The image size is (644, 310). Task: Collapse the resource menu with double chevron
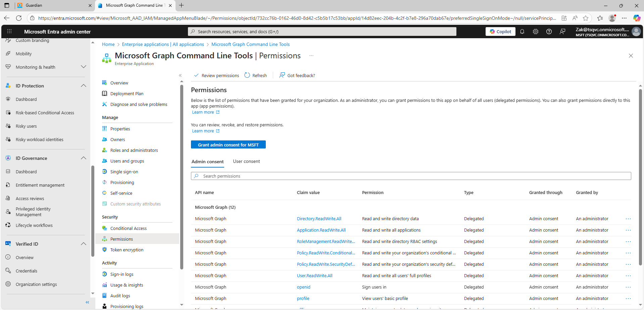(x=180, y=75)
